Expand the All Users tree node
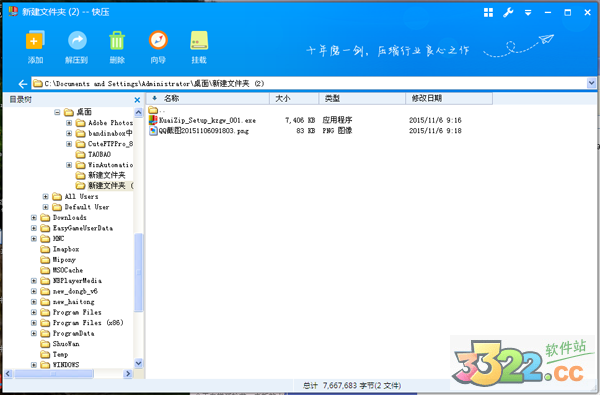 [46, 196]
